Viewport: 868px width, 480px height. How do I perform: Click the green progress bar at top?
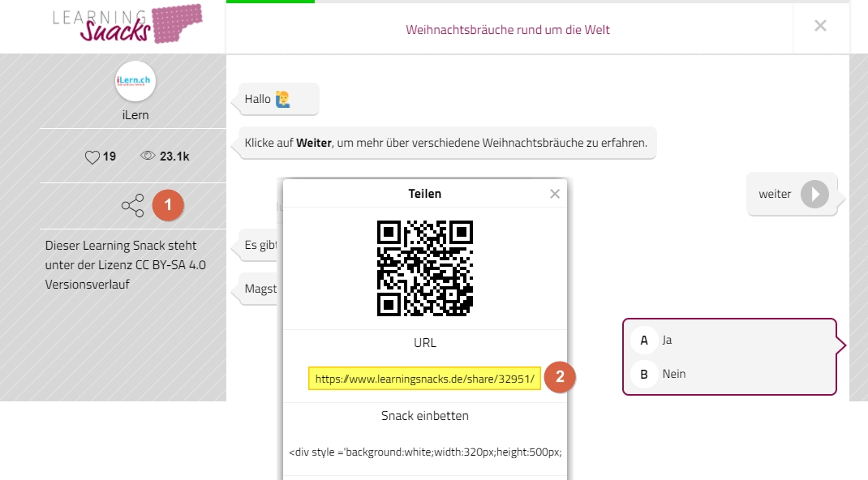click(x=270, y=2)
